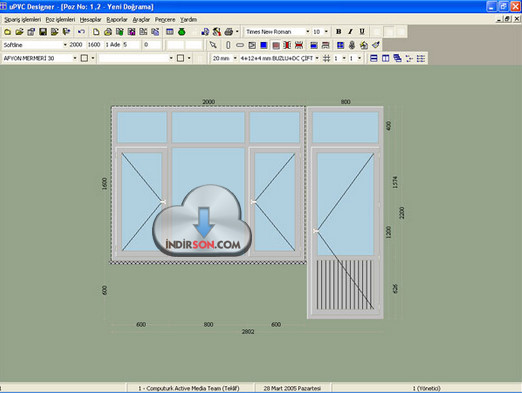
Task: Open the font size 10 dropdown
Action: click(326, 32)
